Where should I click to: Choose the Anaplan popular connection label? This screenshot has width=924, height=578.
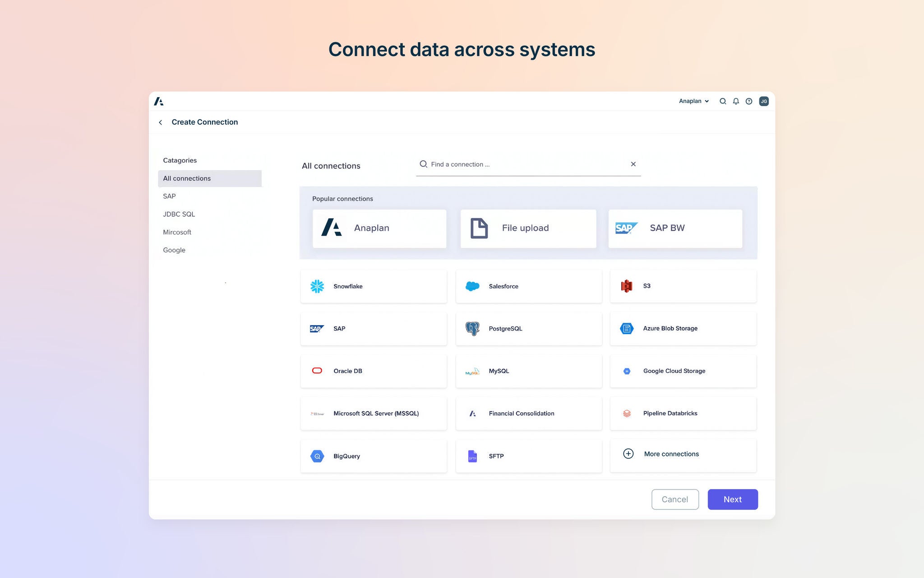(x=372, y=228)
